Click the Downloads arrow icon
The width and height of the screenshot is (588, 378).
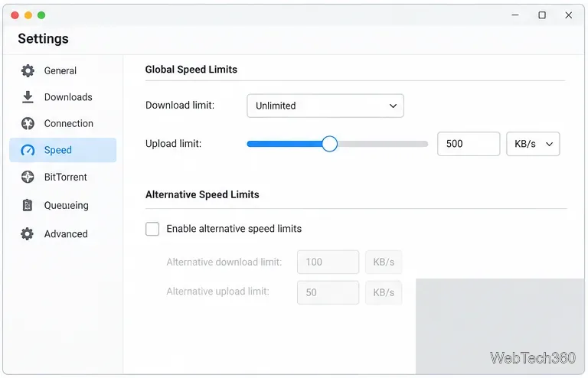pyautogui.click(x=28, y=96)
